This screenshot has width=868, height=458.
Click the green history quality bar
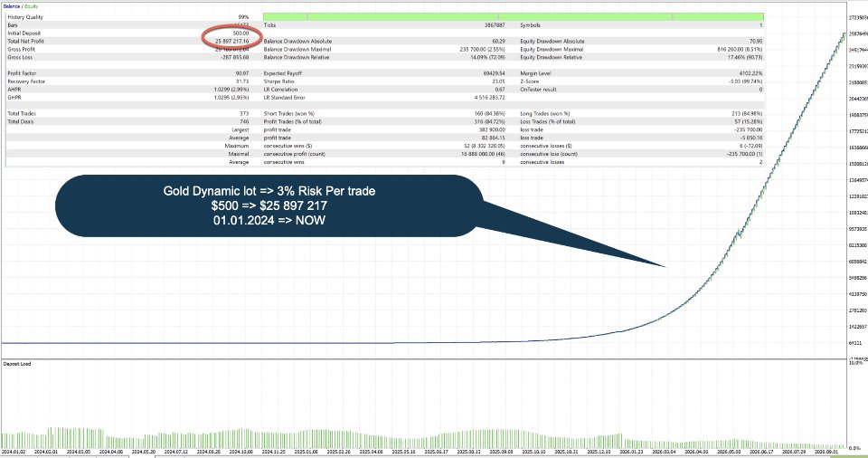(514, 16)
